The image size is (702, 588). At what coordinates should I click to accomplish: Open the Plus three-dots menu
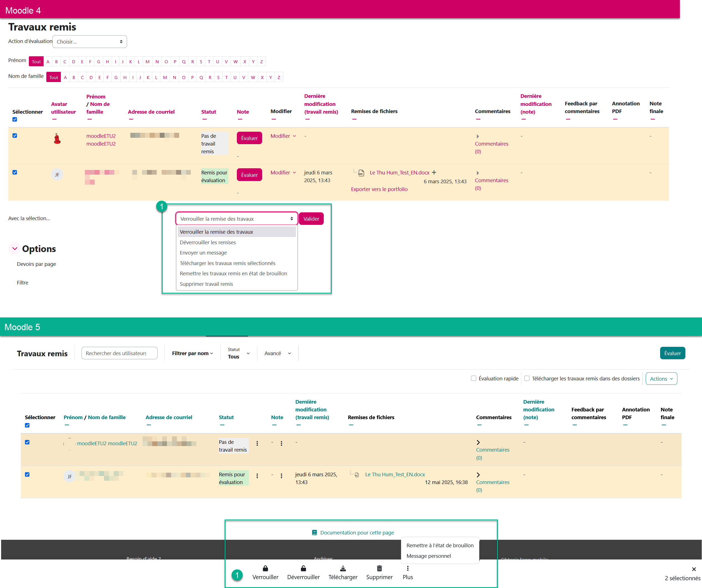(x=407, y=568)
